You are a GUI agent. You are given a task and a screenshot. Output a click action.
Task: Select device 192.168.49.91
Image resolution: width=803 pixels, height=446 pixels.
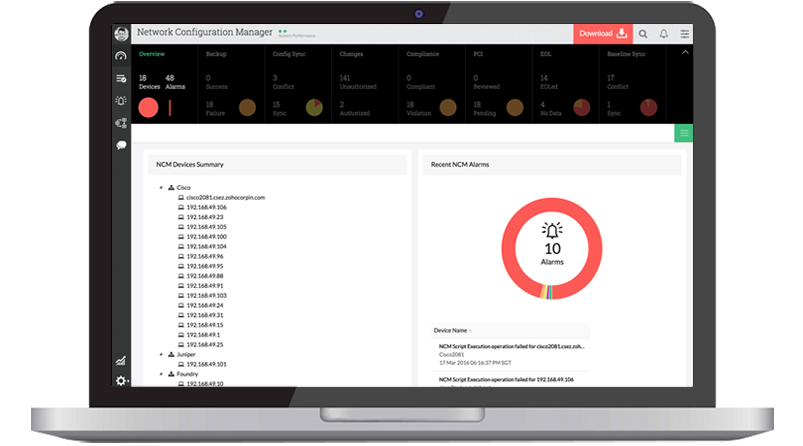point(204,286)
